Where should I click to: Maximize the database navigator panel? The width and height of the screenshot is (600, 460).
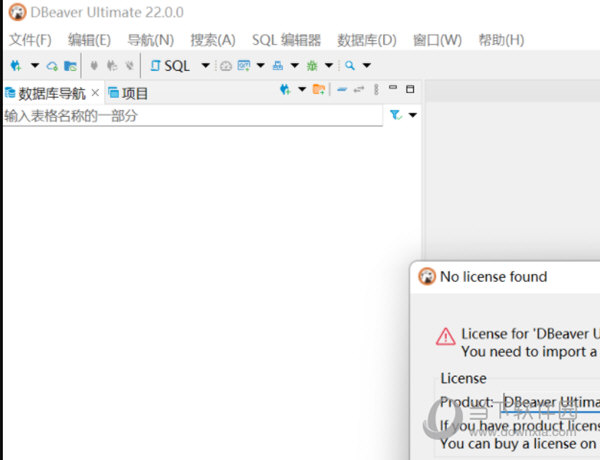click(410, 89)
